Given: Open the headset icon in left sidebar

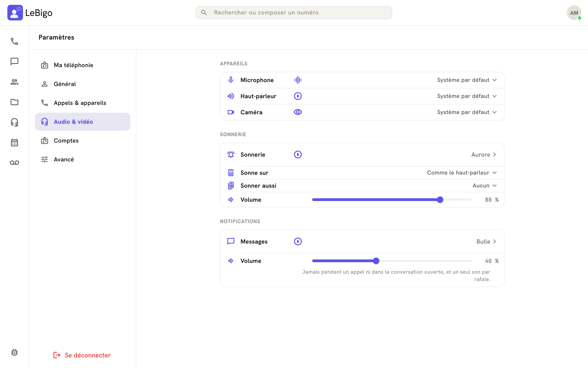Looking at the screenshot, I should click(x=14, y=122).
